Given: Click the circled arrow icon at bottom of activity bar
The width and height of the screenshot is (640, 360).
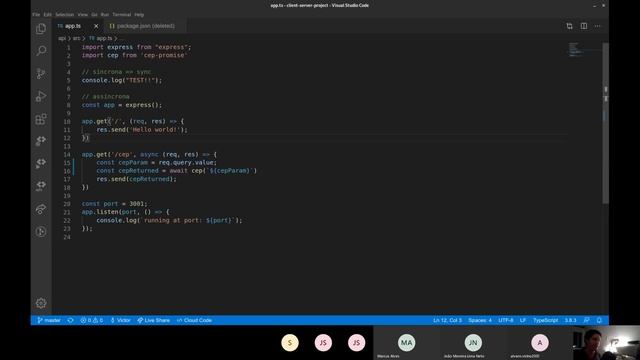Looking at the screenshot, I should point(41,232).
